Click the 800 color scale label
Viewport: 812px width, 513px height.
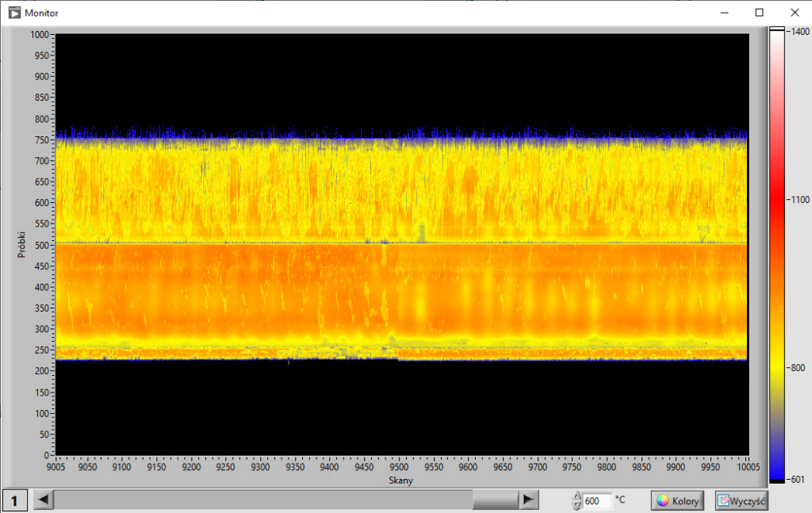point(798,368)
